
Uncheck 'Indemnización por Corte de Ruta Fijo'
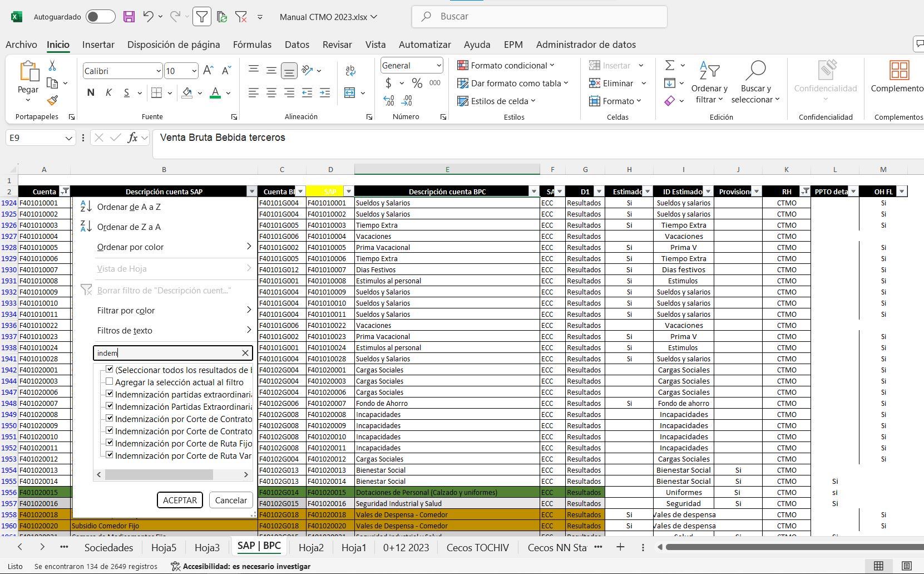point(110,443)
